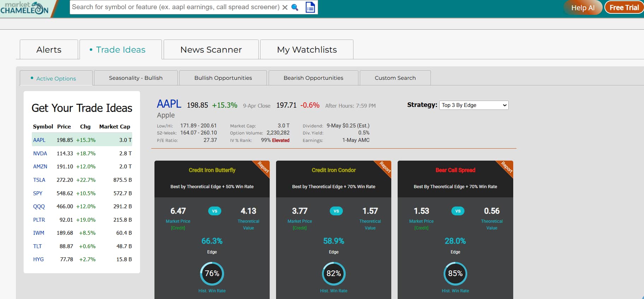644x299 pixels.
Task: Click the 1-May AMC earnings date
Action: tap(356, 140)
